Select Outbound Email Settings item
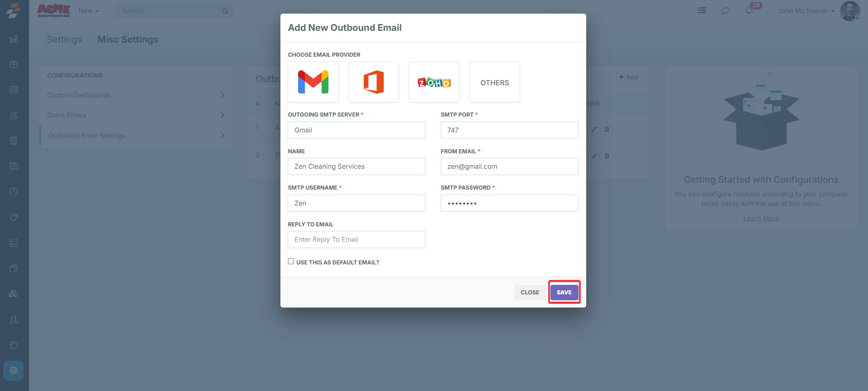This screenshot has width=868, height=391. [x=135, y=136]
